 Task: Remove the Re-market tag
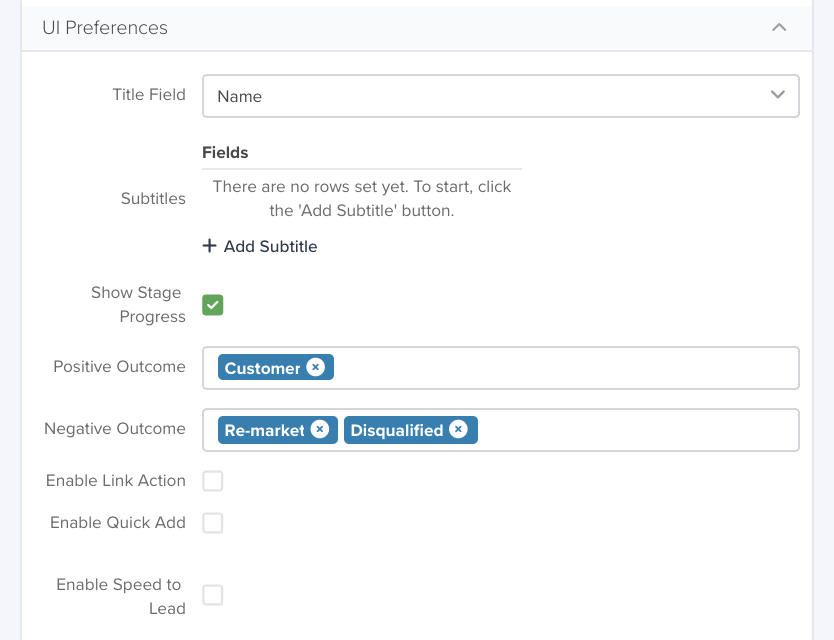[320, 429]
